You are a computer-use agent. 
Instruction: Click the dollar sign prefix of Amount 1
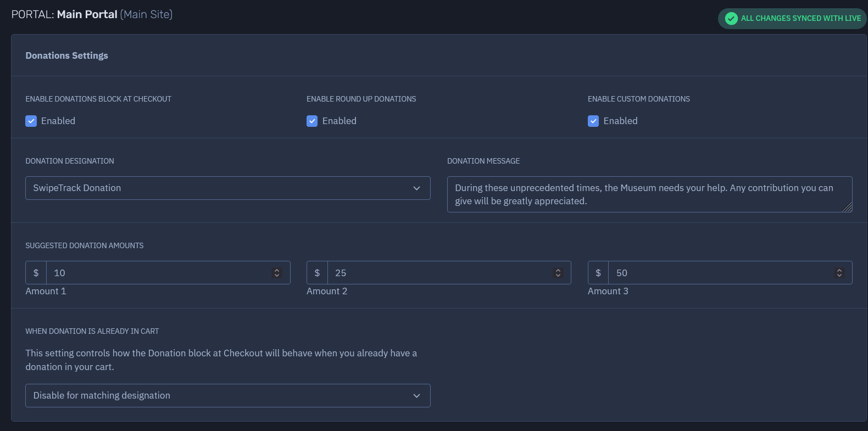tap(36, 273)
